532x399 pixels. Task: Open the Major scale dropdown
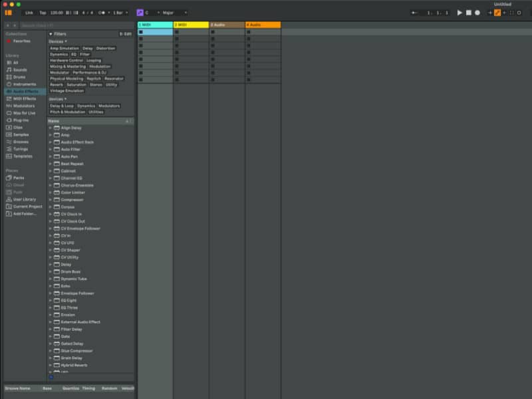(174, 13)
